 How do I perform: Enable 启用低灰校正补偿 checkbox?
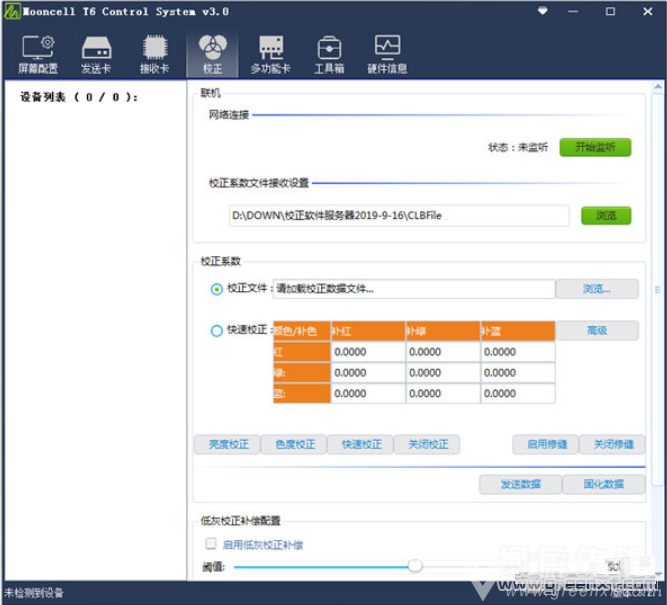pos(211,543)
